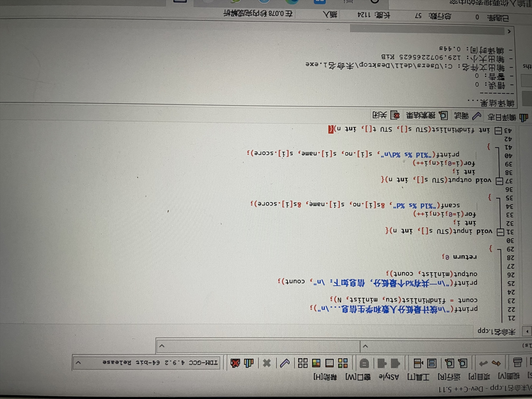Collapse the output function fold box at line 37
The width and height of the screenshot is (532, 399).
tap(500, 181)
